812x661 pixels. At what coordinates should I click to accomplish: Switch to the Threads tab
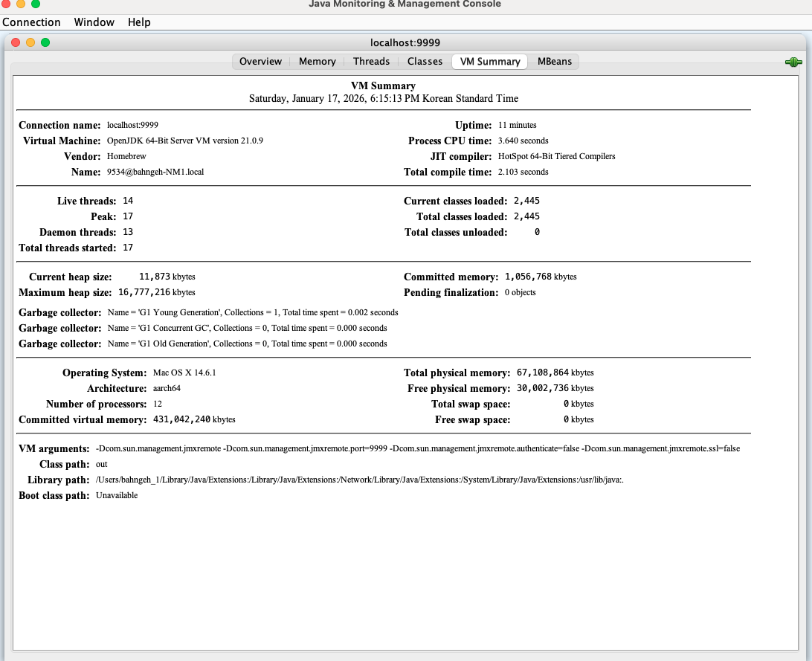tap(371, 62)
